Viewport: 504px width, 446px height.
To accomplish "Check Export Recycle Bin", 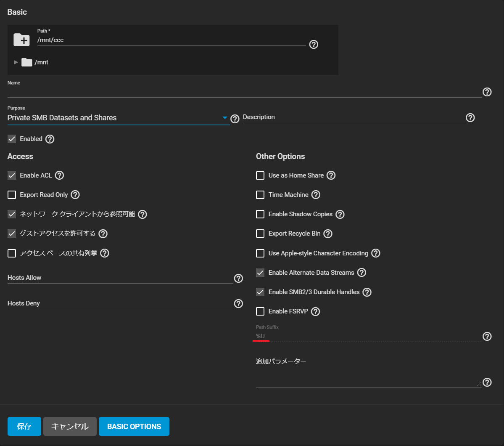I will [260, 234].
